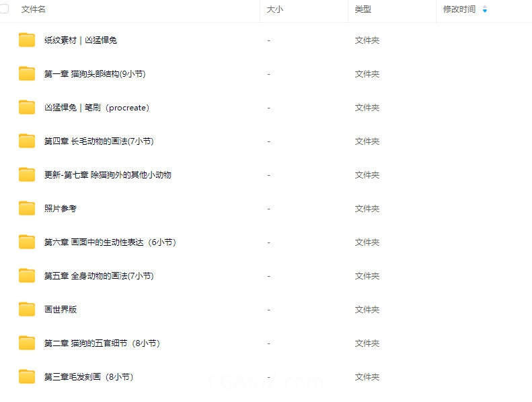The image size is (532, 402).
Task: Click folder icon for 第三章毛发刻画
Action: tap(27, 377)
